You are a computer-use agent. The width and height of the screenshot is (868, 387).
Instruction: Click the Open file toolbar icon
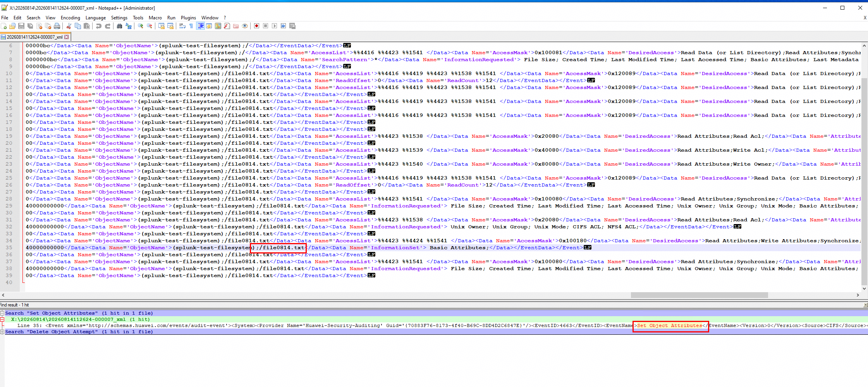(x=12, y=26)
